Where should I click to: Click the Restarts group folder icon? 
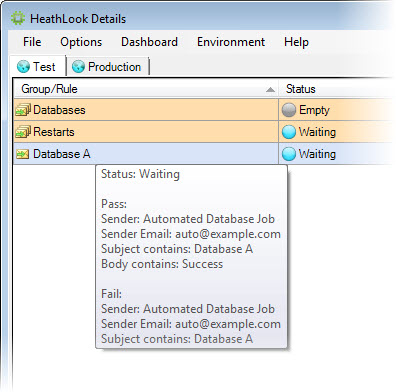23,132
